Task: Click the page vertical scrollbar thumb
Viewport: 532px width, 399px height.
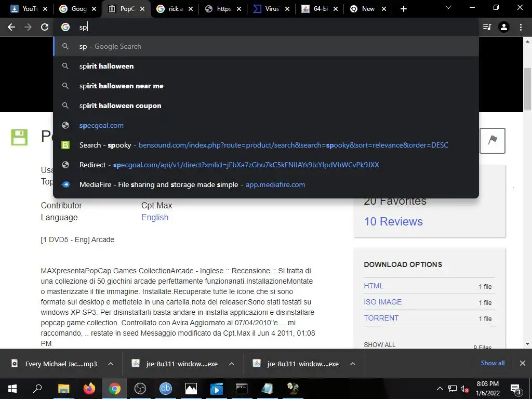Action: pyautogui.click(x=527, y=89)
